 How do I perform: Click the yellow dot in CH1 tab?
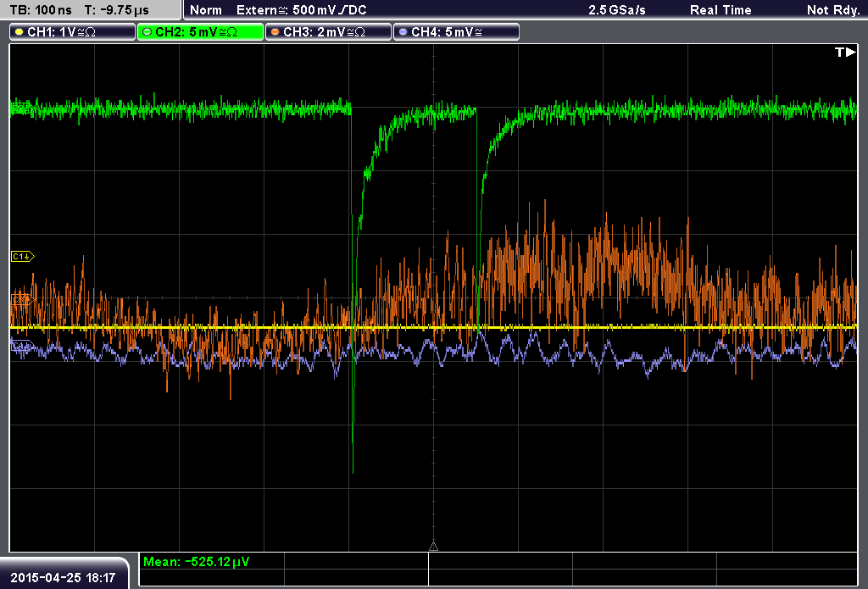(19, 32)
